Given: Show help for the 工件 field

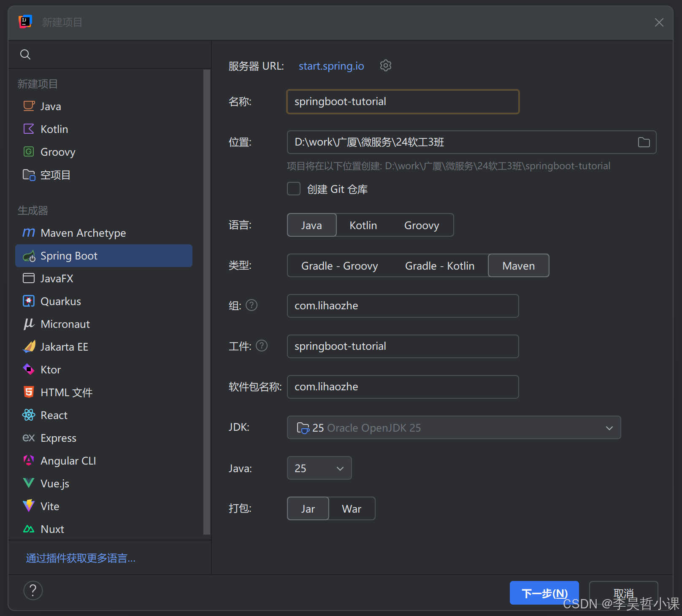Looking at the screenshot, I should [262, 346].
